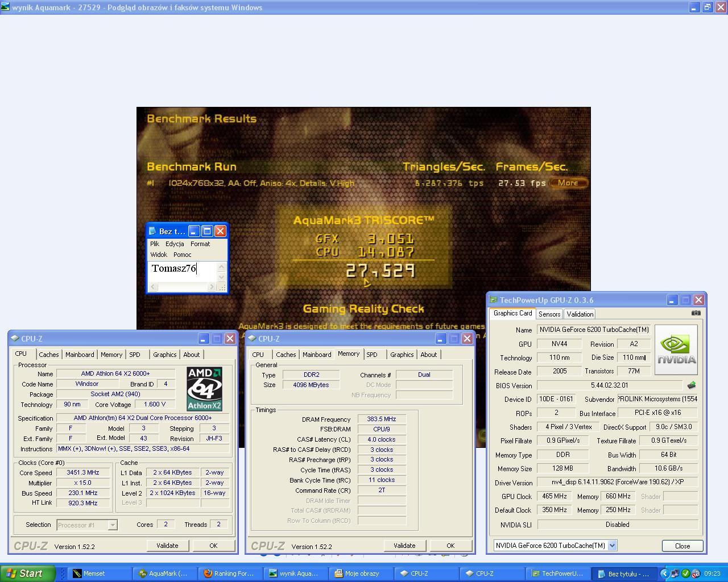Click the Subvendor field PROLINK Microsystems
The height and width of the screenshot is (582, 728).
pos(658,399)
